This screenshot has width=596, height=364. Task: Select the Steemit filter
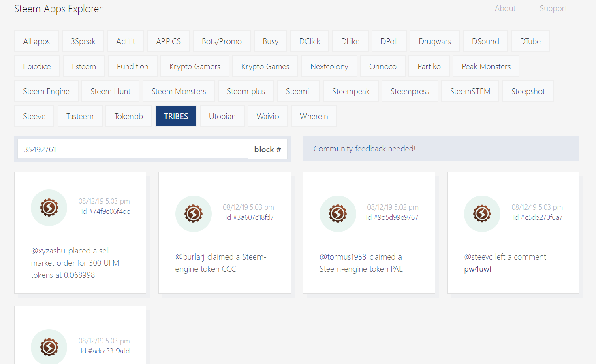(299, 91)
